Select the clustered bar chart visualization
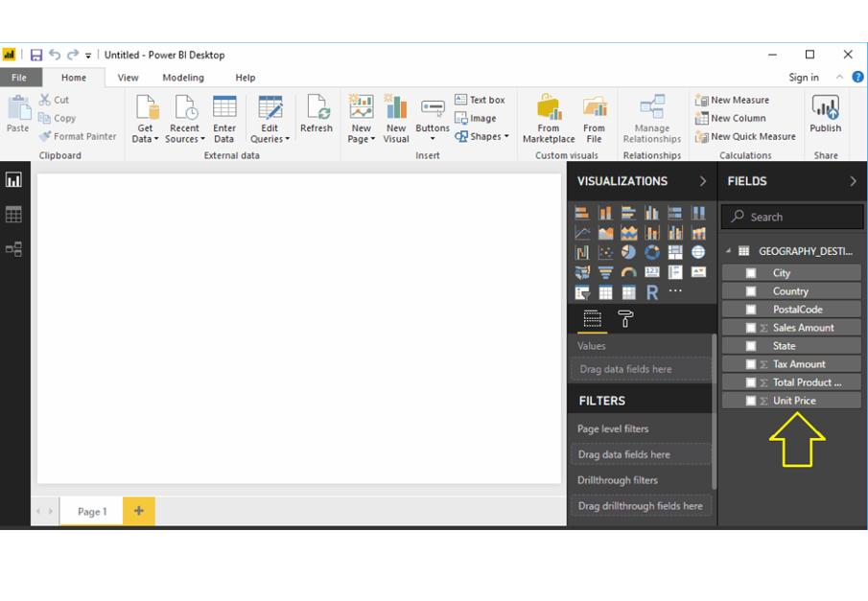Viewport: 868px width, 601px height. click(629, 213)
